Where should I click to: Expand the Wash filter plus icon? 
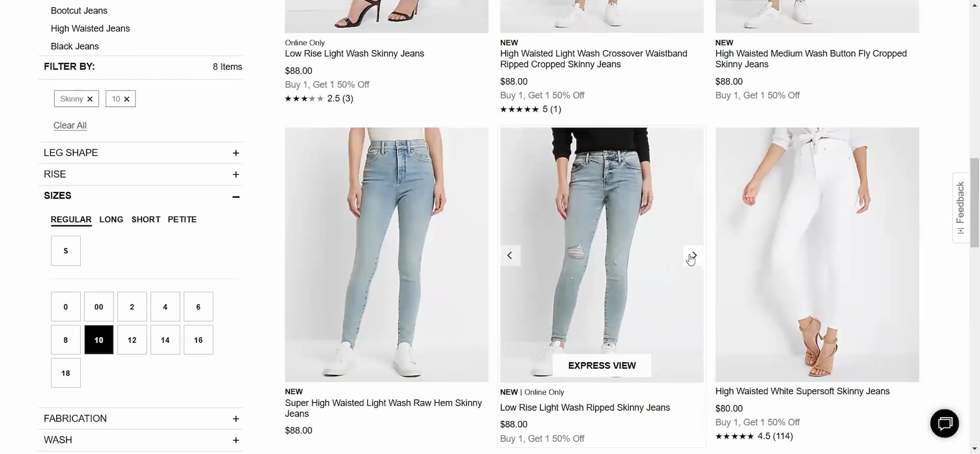(x=236, y=441)
